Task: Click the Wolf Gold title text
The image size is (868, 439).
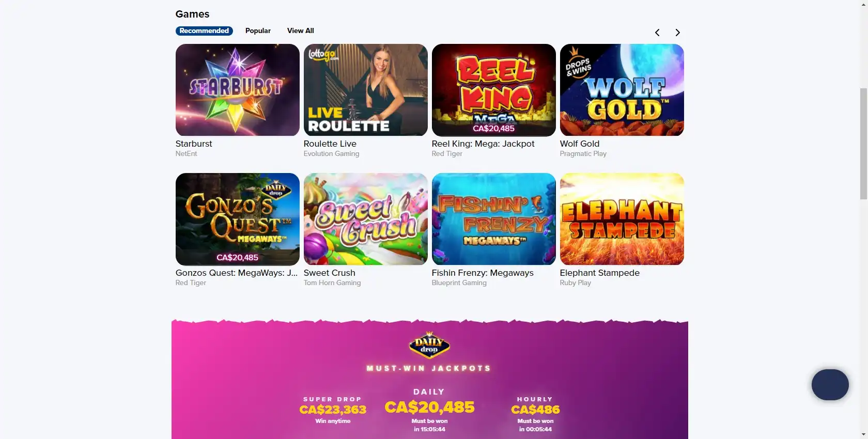Action: [580, 144]
